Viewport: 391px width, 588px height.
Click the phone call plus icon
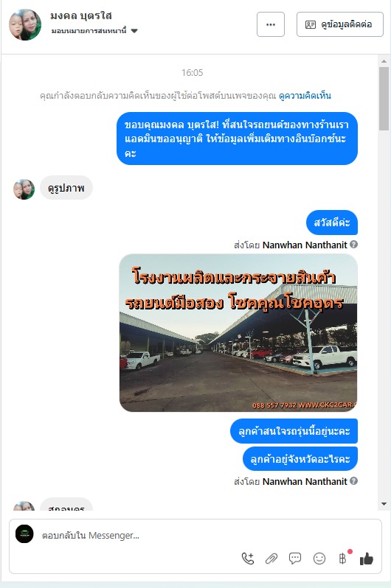[x=248, y=559]
